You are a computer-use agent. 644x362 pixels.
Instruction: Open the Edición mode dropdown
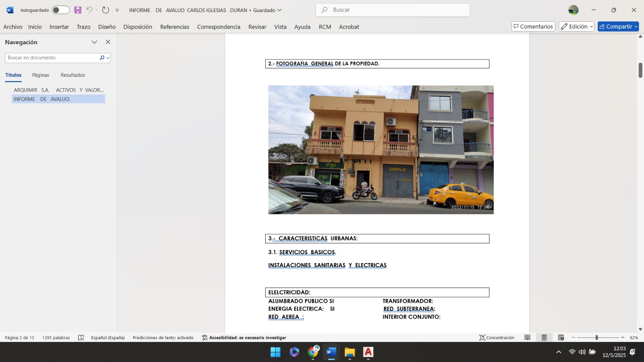pyautogui.click(x=576, y=27)
